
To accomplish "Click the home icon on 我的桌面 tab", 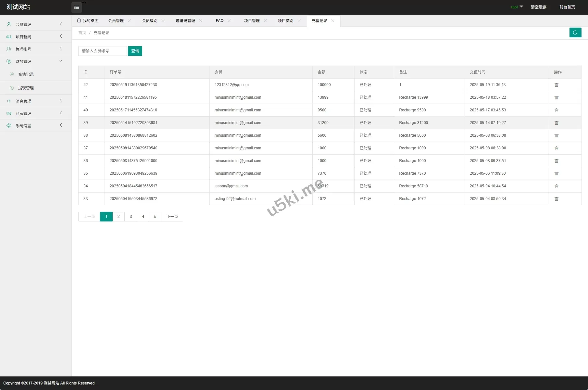I will click(79, 20).
